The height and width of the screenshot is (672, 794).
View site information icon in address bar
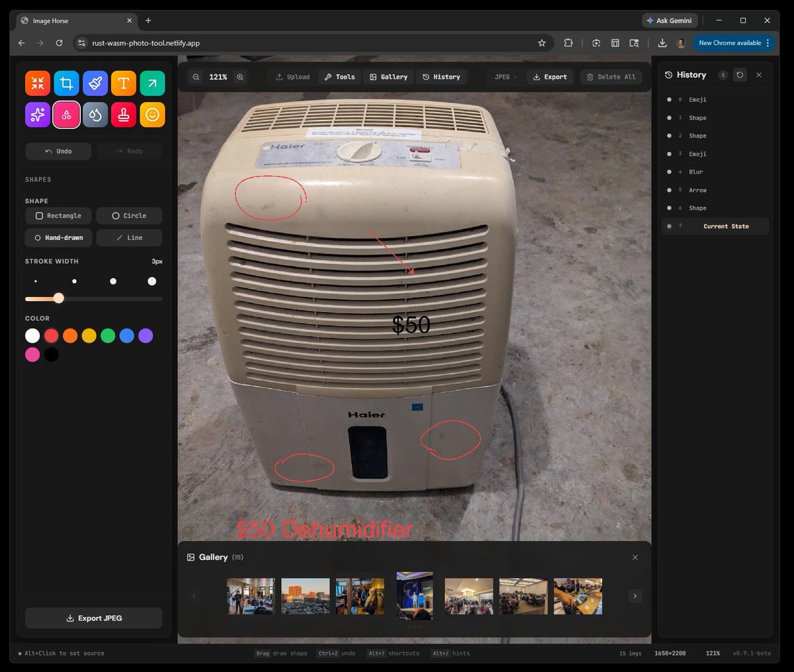tap(81, 43)
